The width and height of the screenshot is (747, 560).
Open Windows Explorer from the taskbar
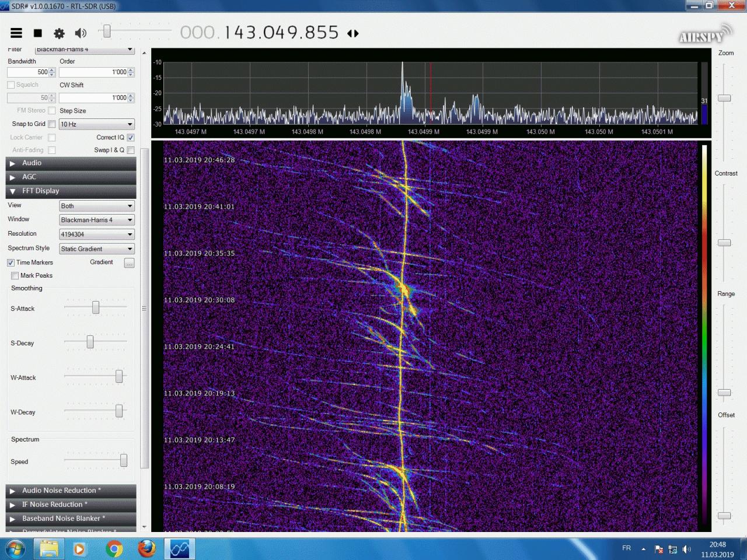(49, 549)
